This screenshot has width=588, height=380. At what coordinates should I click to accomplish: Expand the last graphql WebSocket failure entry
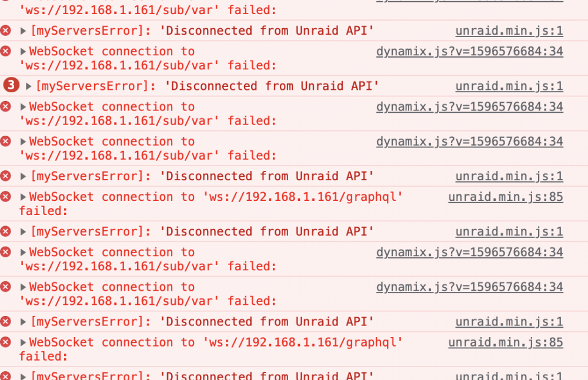(23, 342)
